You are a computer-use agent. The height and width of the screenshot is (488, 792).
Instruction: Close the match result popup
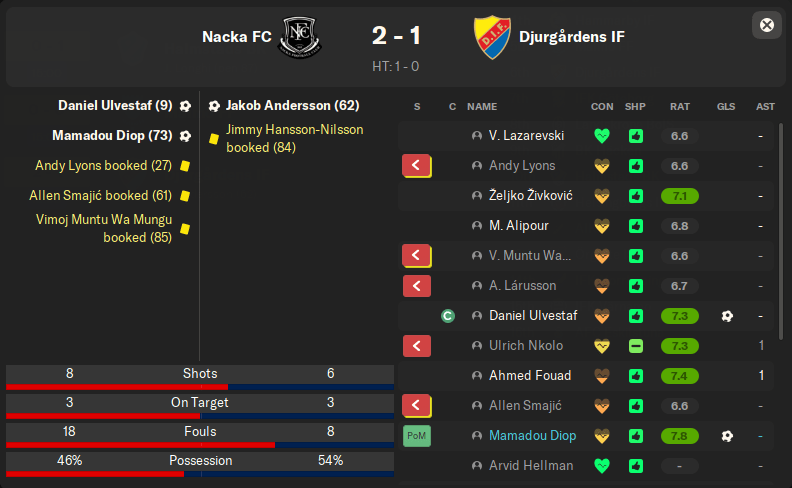[767, 25]
